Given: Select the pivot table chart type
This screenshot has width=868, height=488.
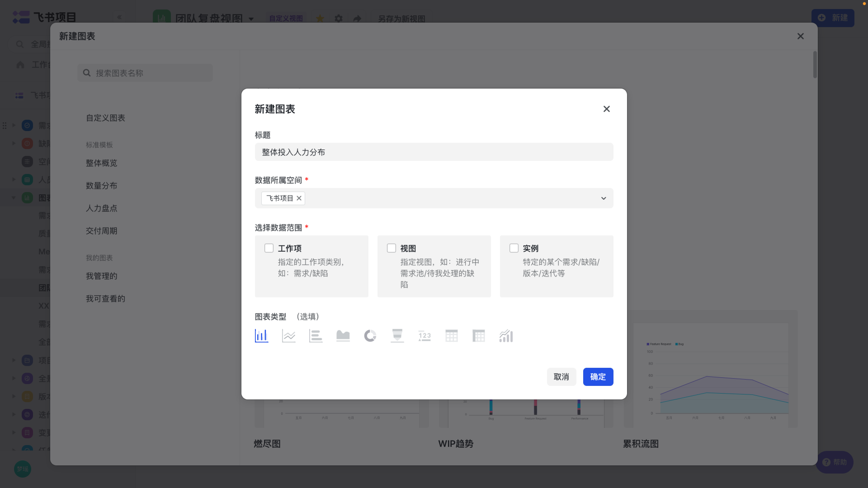Looking at the screenshot, I should [x=479, y=336].
